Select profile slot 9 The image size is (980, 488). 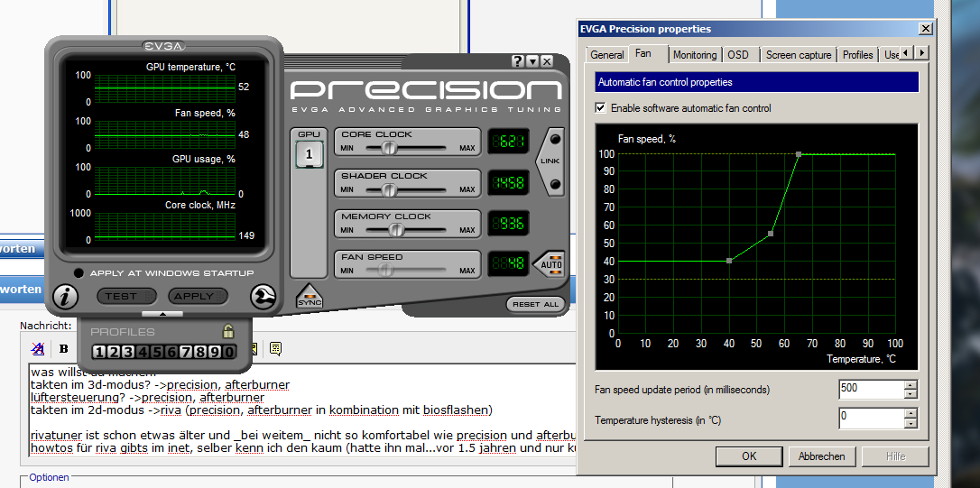(x=215, y=353)
